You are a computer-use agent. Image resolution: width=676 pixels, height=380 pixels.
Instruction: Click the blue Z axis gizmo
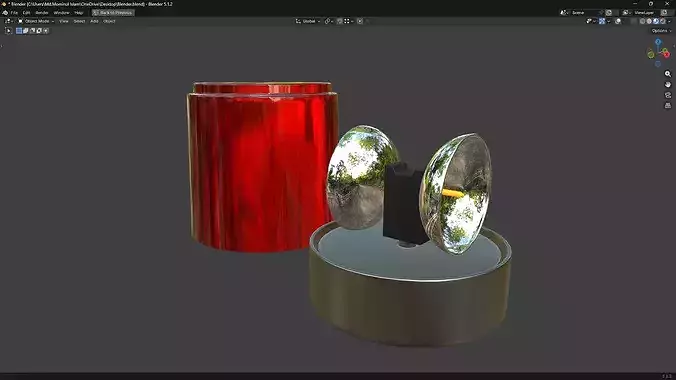coord(658,42)
